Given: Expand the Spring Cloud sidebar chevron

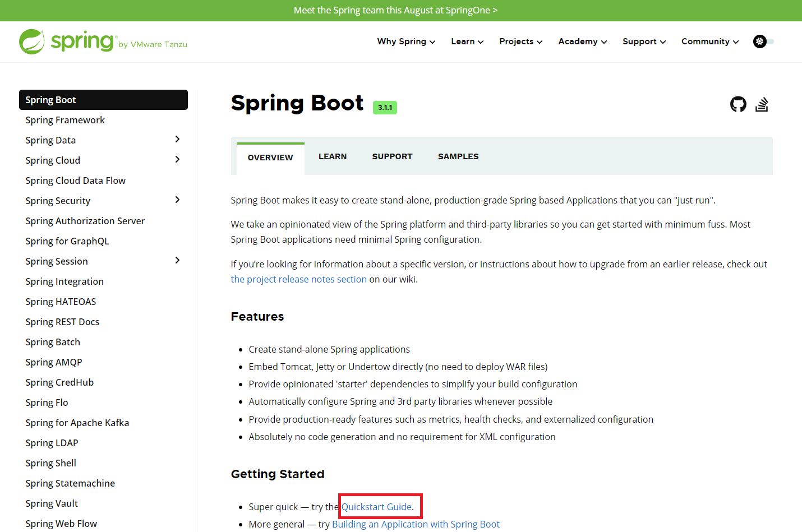Looking at the screenshot, I should (177, 160).
